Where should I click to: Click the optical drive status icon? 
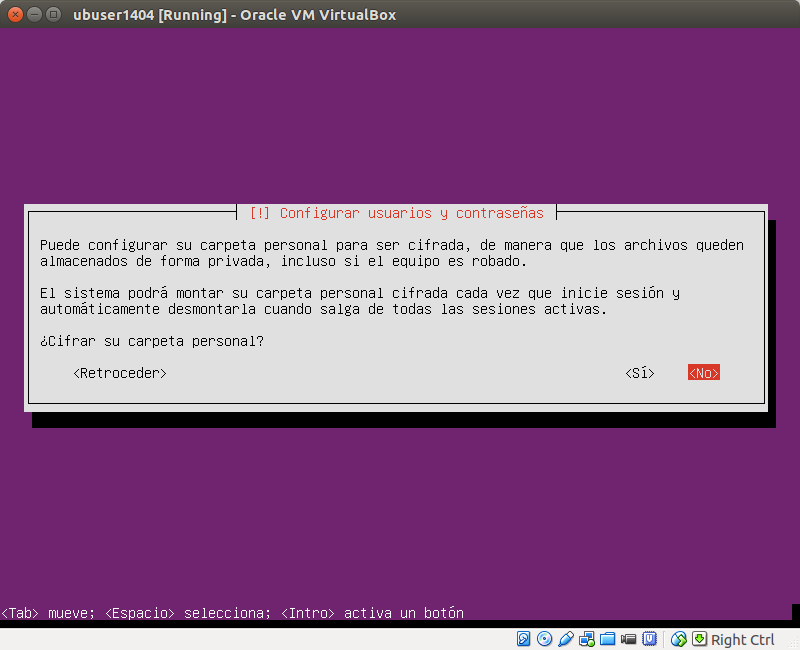point(543,639)
